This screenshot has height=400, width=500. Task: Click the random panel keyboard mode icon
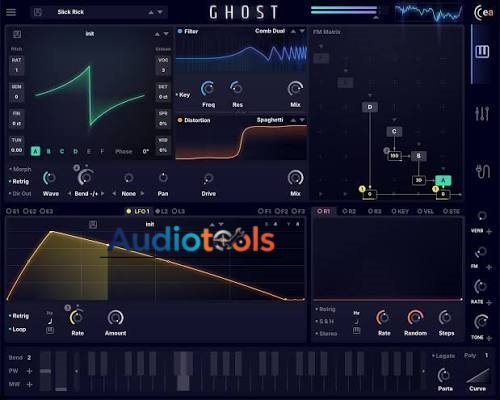tap(357, 331)
